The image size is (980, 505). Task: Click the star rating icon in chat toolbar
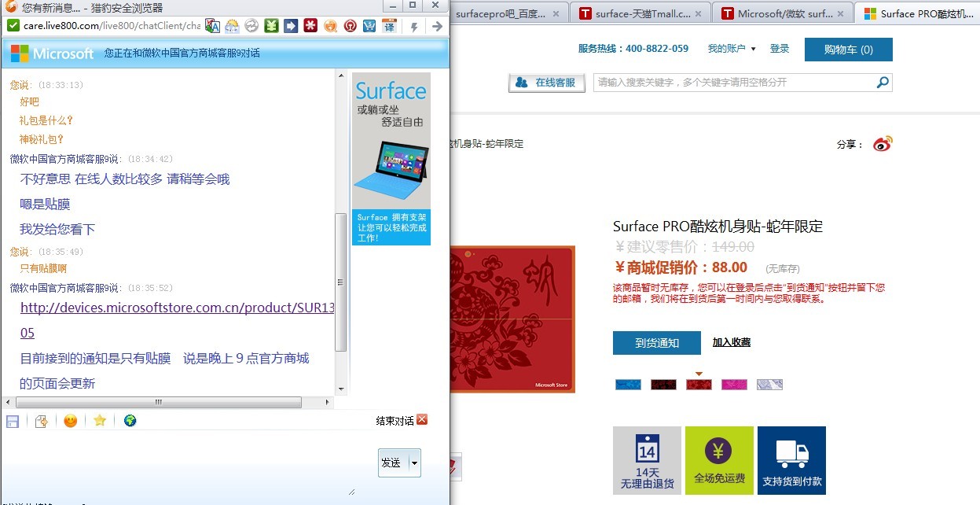click(100, 421)
